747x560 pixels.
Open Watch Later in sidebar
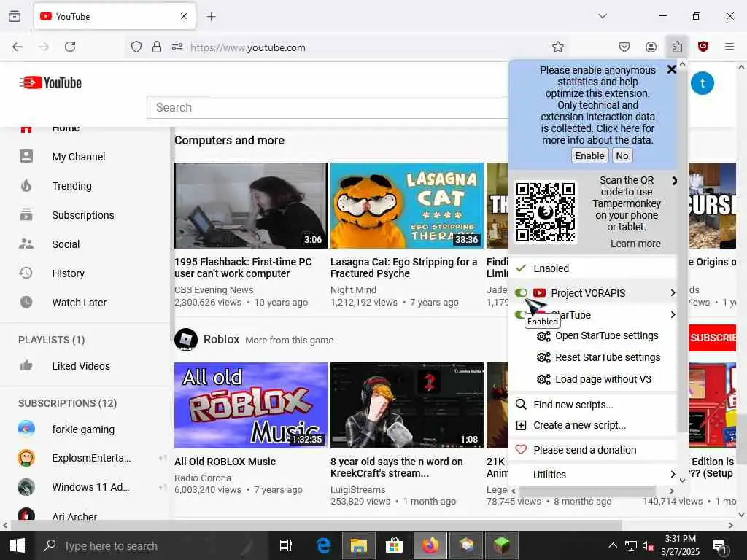[79, 303]
